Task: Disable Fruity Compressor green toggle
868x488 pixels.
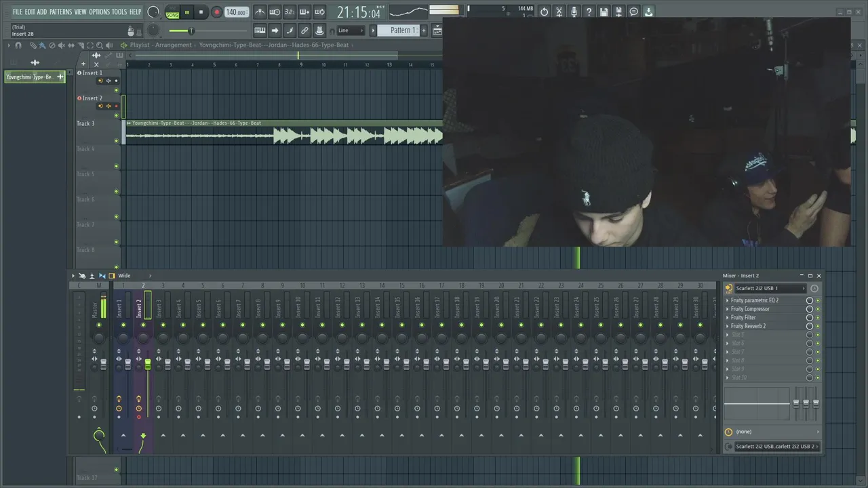Action: [817, 309]
